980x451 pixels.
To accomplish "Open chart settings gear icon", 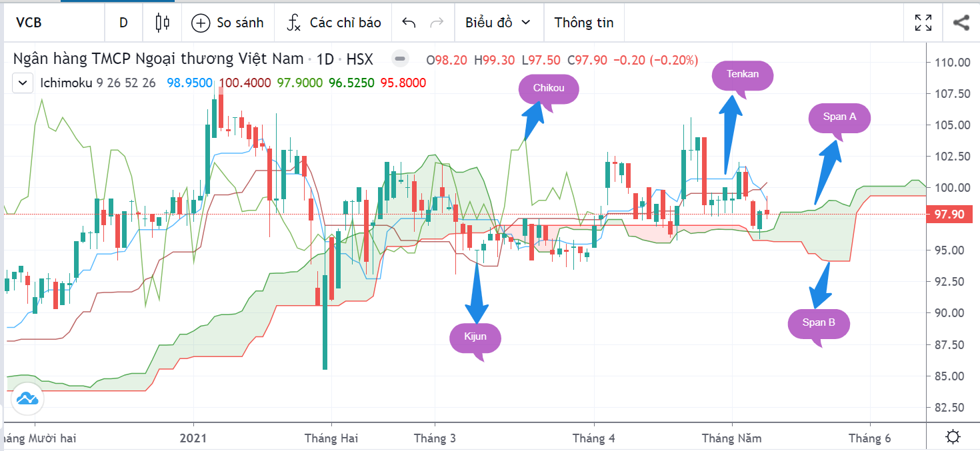I will tap(953, 437).
